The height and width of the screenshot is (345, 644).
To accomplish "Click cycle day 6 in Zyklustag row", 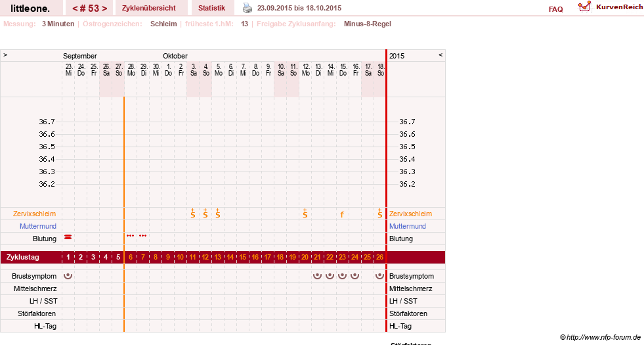I will [x=131, y=257].
